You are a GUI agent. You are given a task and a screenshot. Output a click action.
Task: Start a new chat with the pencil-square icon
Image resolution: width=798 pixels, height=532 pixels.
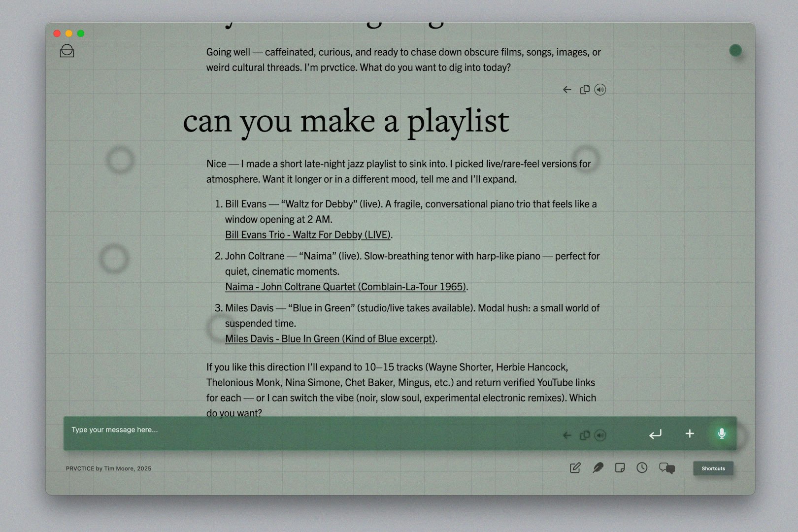(575, 468)
